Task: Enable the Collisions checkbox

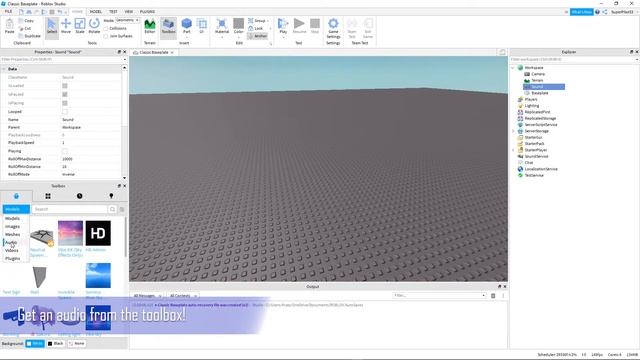Action: 106,28
